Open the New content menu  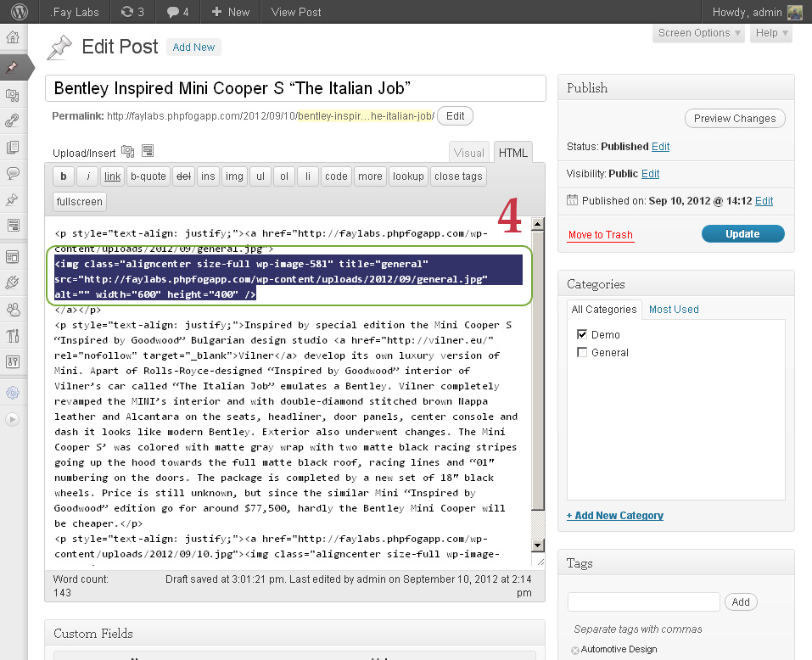click(x=231, y=11)
